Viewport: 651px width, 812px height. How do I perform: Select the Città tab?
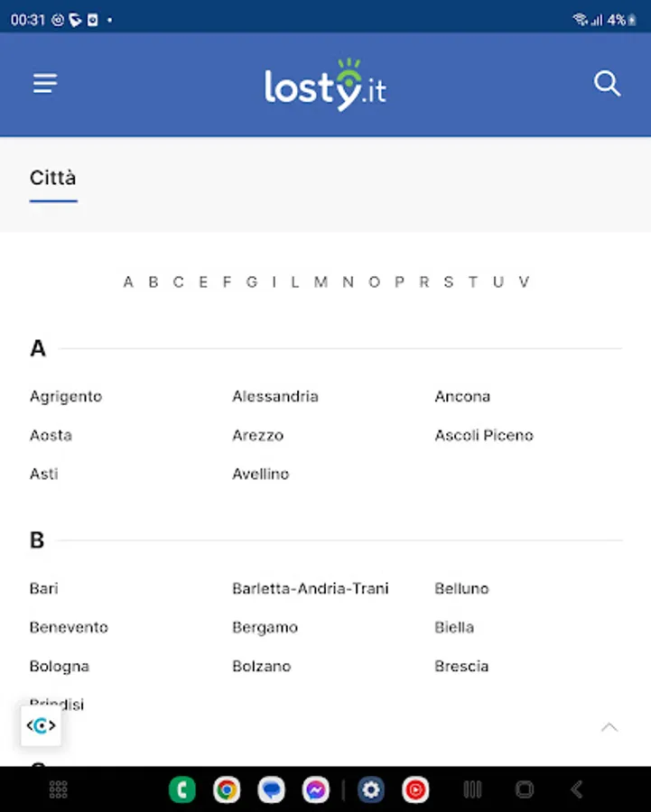pos(53,178)
